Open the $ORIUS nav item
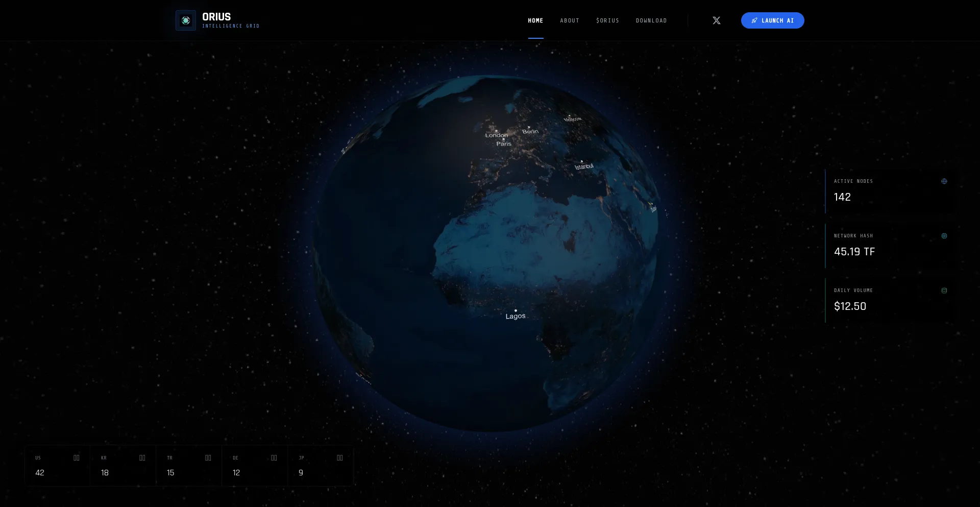The width and height of the screenshot is (980, 507). coord(607,20)
